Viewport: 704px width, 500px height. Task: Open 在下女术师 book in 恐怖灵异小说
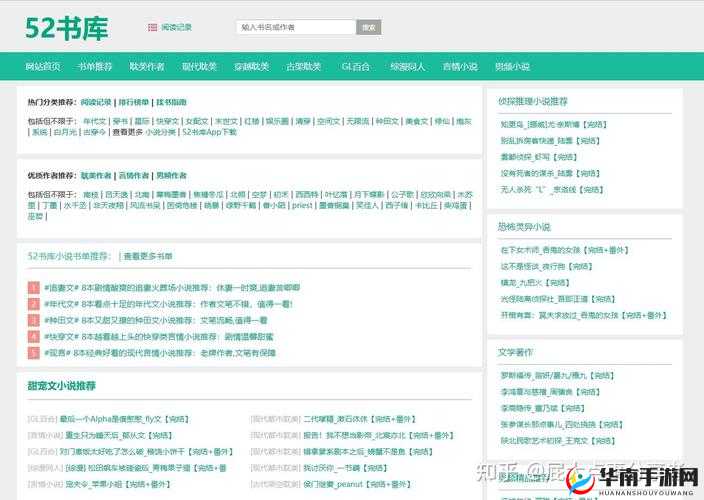click(564, 250)
